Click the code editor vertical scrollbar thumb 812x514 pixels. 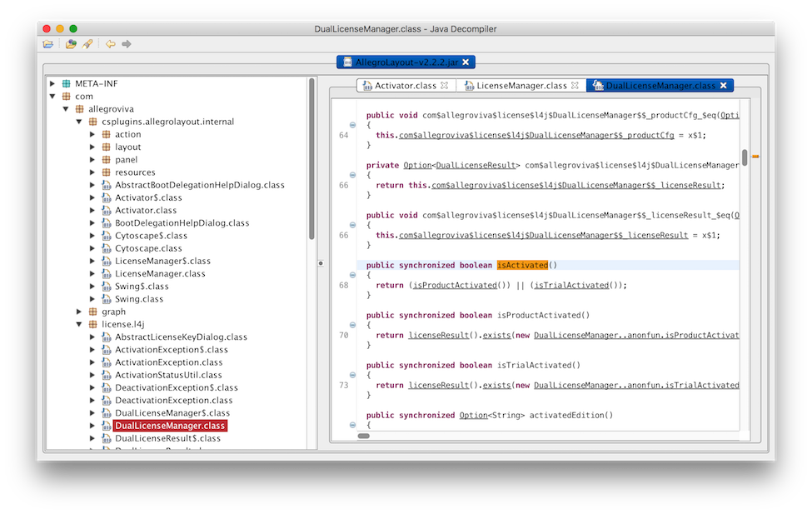[x=745, y=157]
